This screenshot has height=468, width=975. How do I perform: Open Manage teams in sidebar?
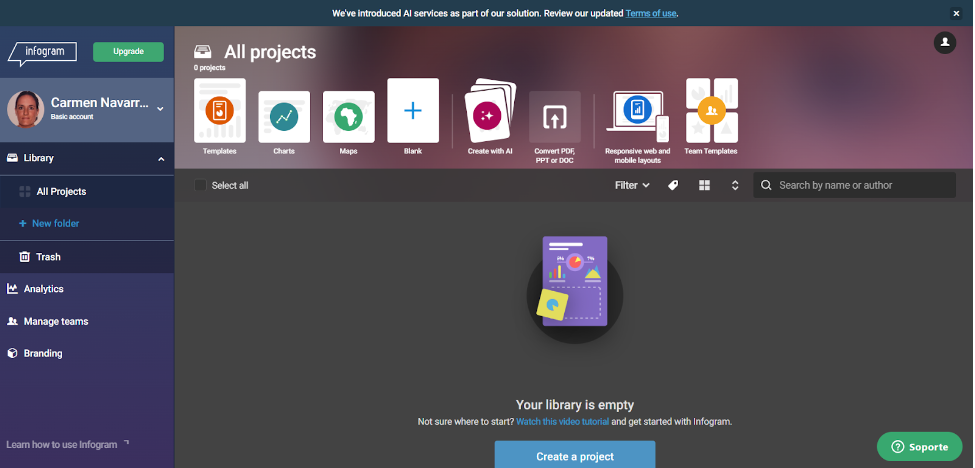[x=55, y=321]
